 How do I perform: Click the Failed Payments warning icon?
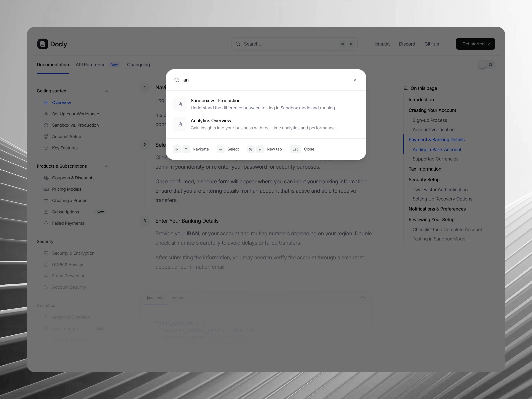(46, 223)
